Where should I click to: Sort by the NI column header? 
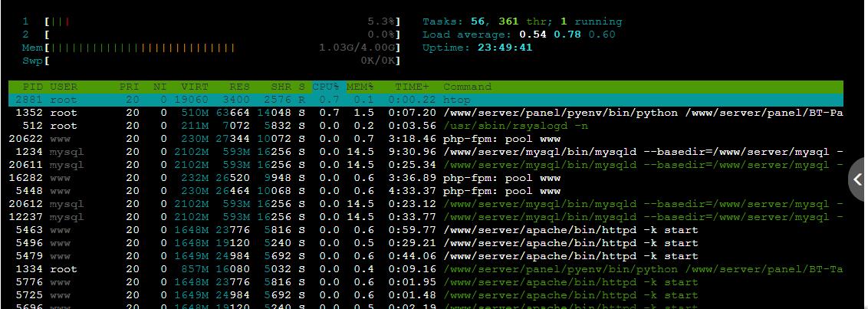[x=159, y=87]
